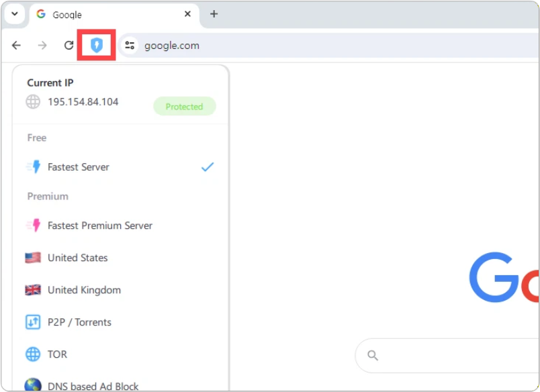Choose DNS based Ad Block server

tap(93, 386)
